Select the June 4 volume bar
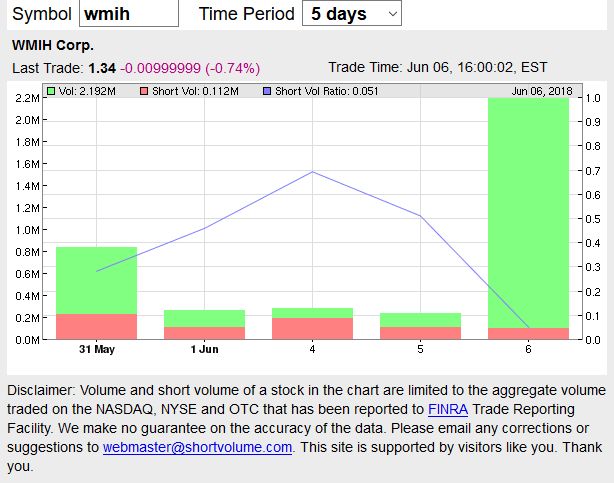Screen dimensions: 614x483 click(312, 324)
